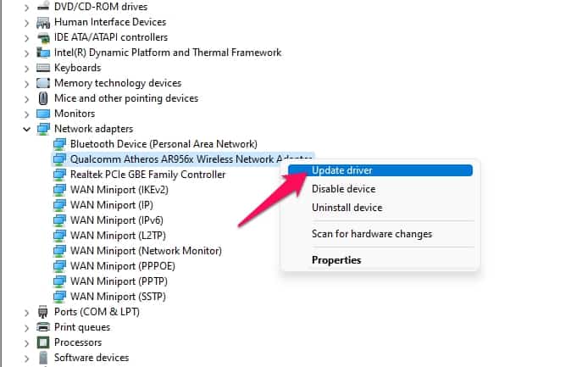Click the Human Interface Devices icon

point(43,22)
